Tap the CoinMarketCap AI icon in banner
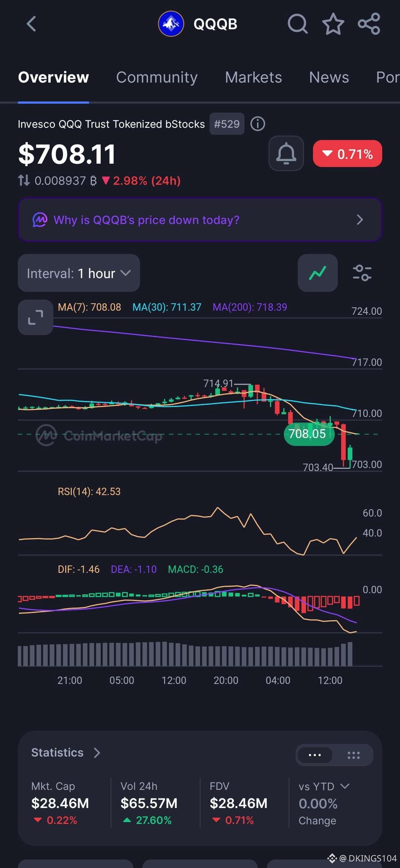This screenshot has width=400, height=868. coord(40,220)
